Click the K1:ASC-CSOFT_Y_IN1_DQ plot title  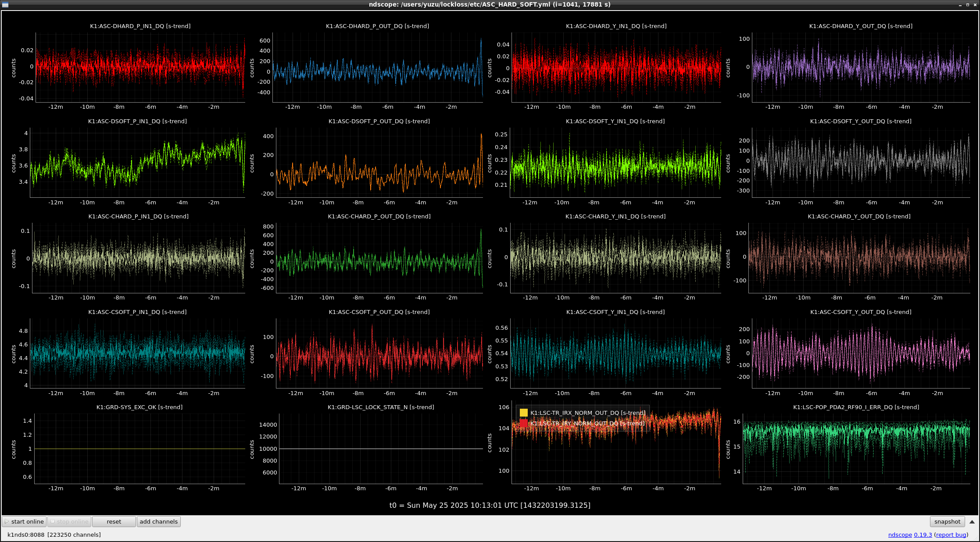tap(615, 312)
